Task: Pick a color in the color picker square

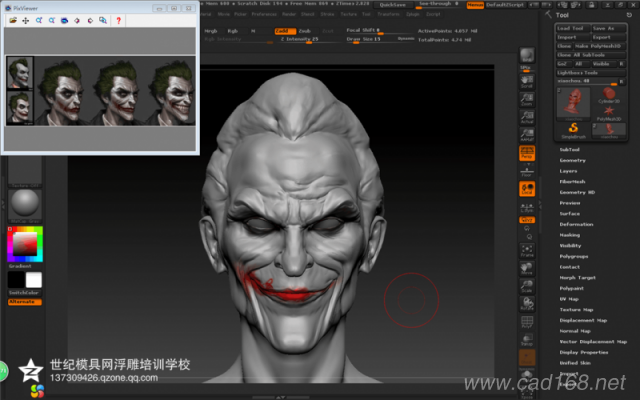Action: [25, 244]
